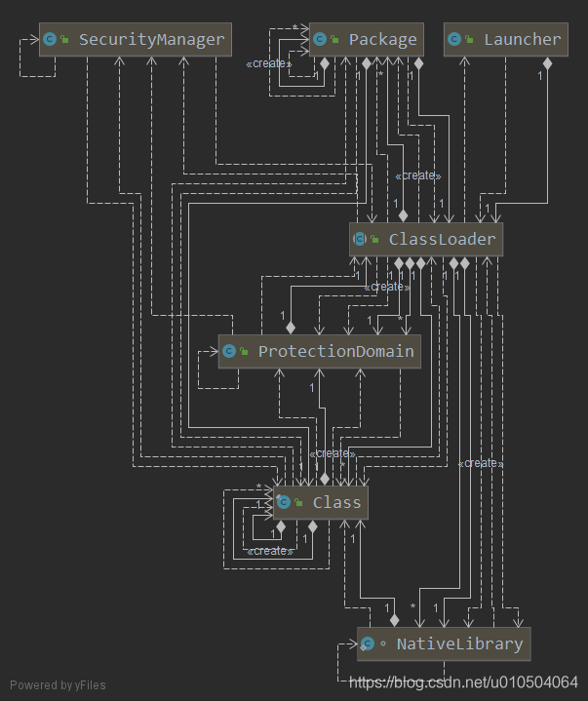Click the class icon on Launcher
Screen dimensions: 588x701
[454, 39]
